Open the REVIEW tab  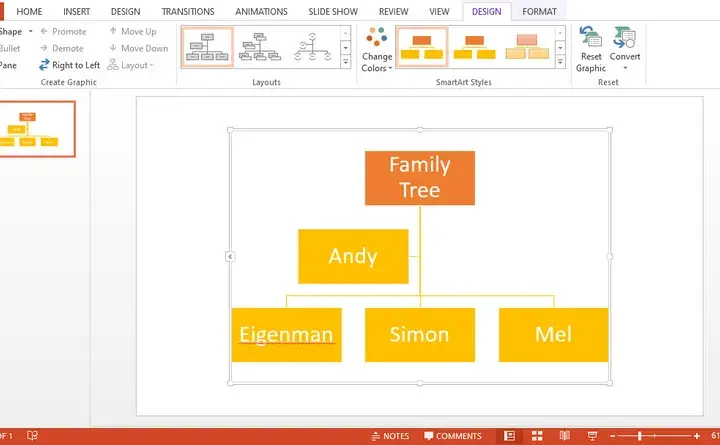click(394, 11)
